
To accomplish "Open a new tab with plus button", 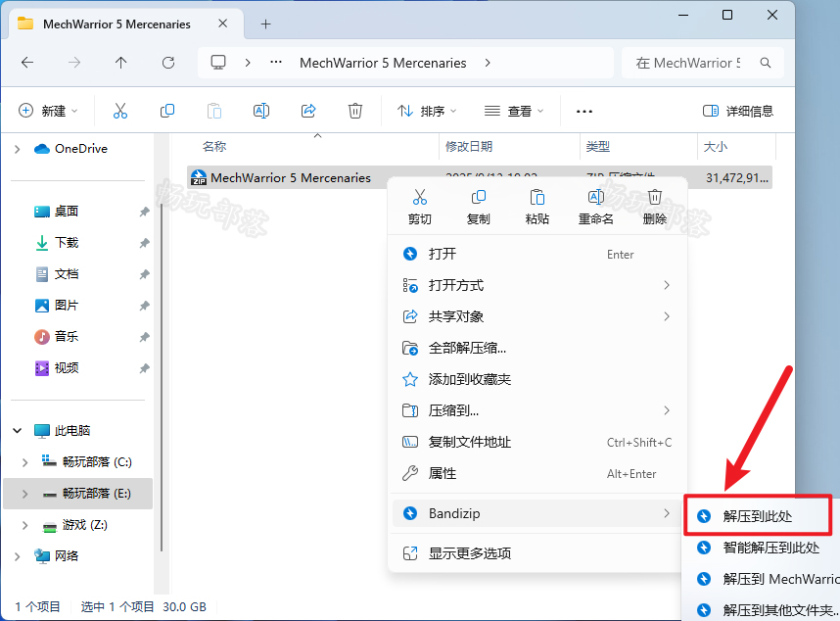I will (265, 24).
